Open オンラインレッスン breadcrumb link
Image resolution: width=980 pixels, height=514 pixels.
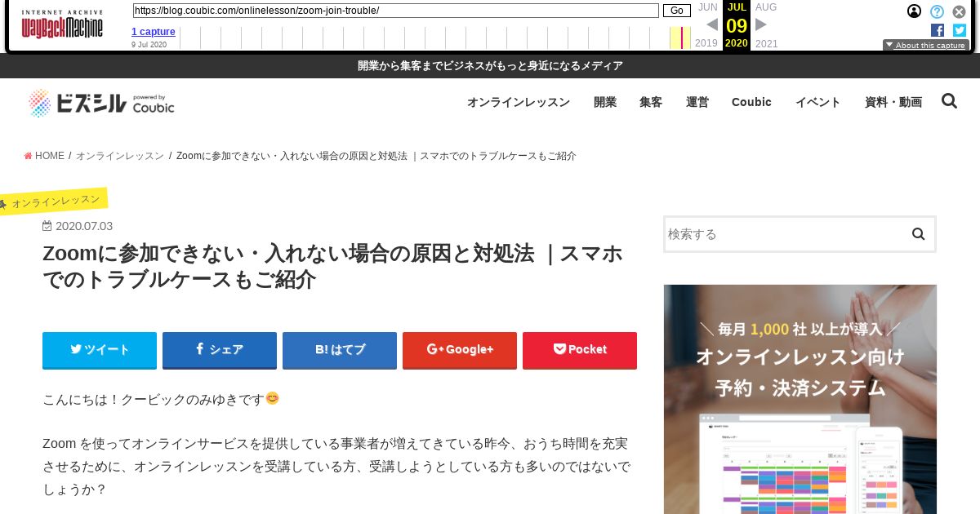pyautogui.click(x=120, y=156)
